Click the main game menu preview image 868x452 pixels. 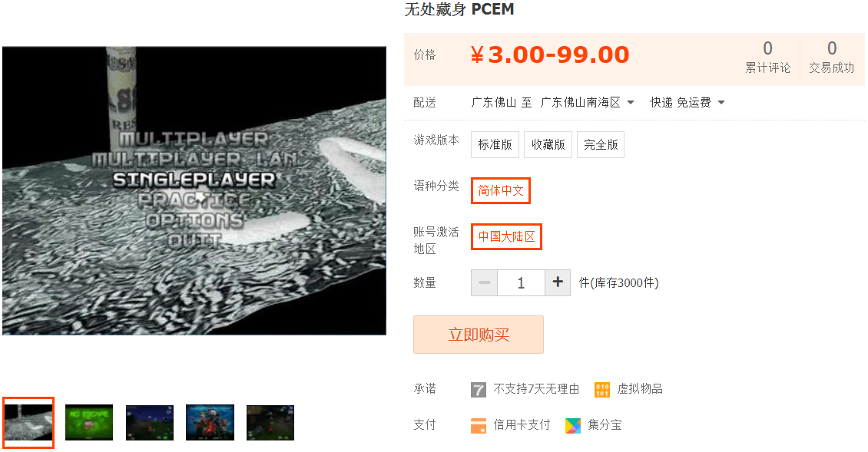(x=194, y=191)
